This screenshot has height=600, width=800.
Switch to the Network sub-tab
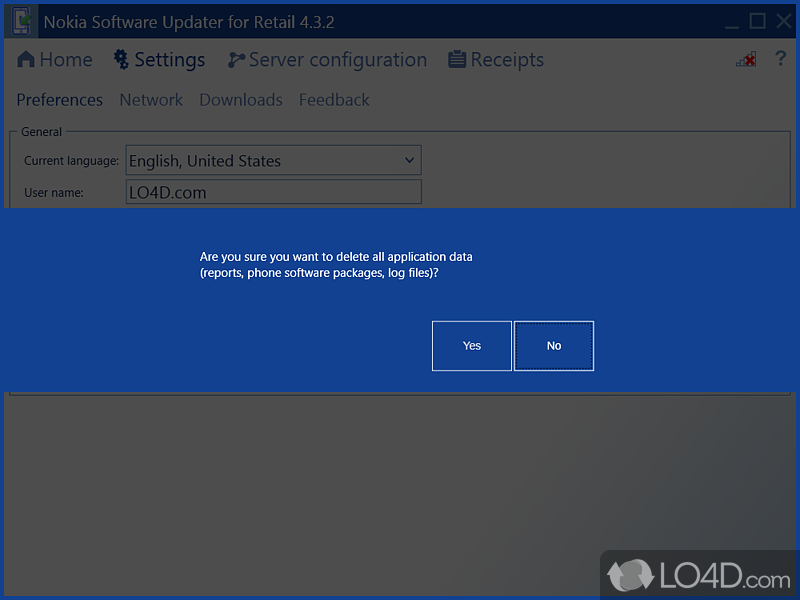pos(151,100)
